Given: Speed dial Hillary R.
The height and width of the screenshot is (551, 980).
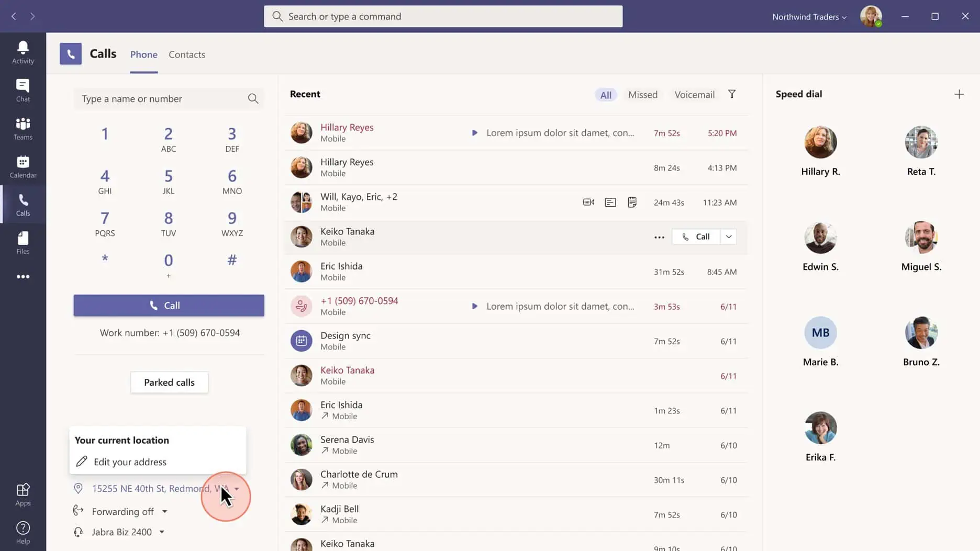Looking at the screenshot, I should [x=820, y=151].
